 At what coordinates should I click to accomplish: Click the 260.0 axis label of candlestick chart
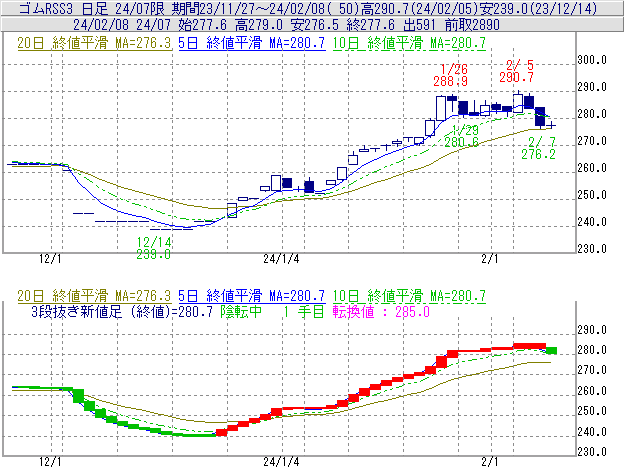[592, 168]
